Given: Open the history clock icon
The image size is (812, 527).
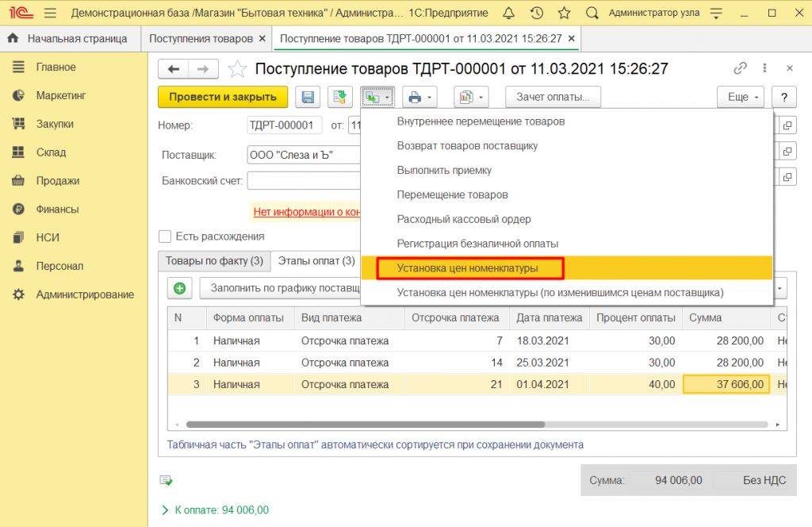Looking at the screenshot, I should point(537,13).
